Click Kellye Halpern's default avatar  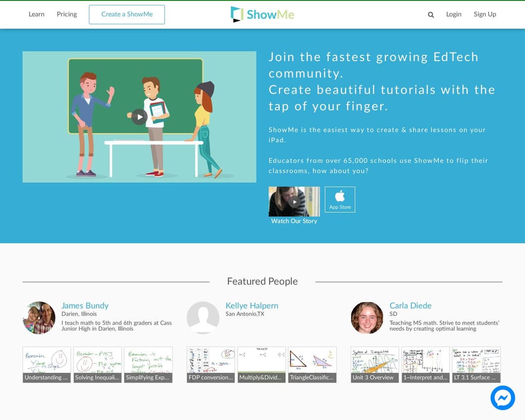[203, 318]
